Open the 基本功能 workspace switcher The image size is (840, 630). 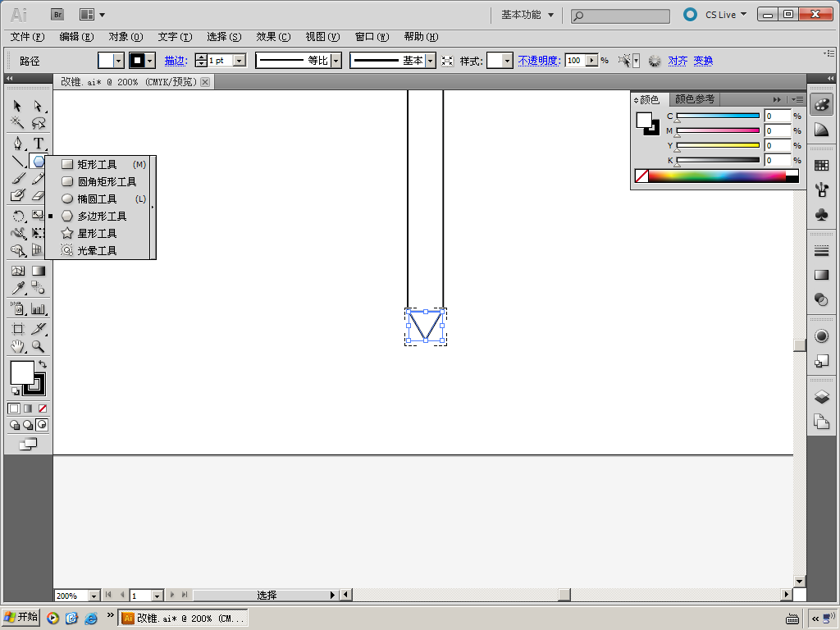pyautogui.click(x=527, y=15)
